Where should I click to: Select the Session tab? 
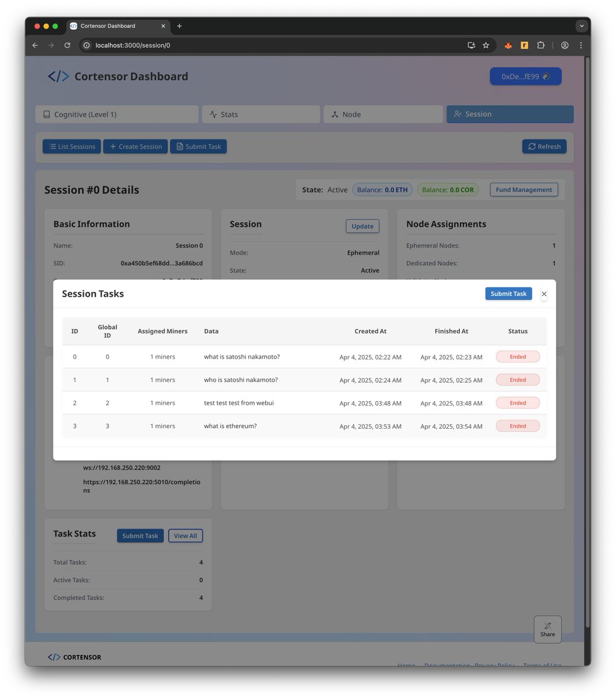(x=510, y=114)
